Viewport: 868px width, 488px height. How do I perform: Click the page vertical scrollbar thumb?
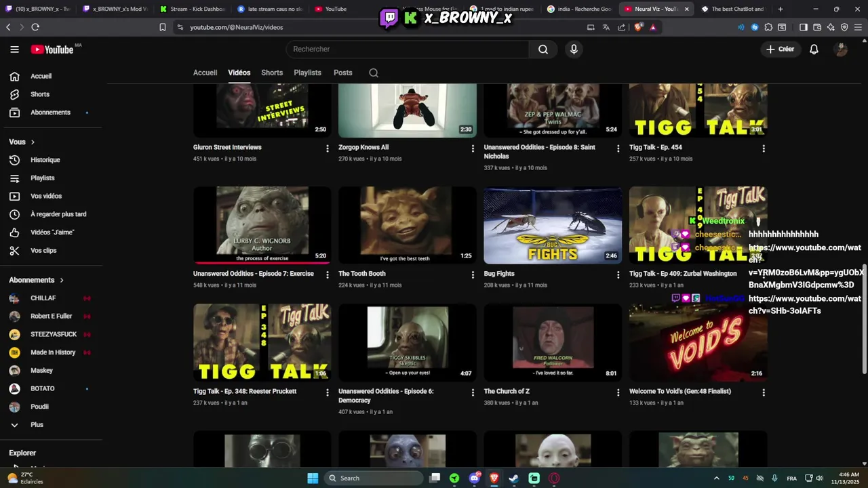coord(864,319)
